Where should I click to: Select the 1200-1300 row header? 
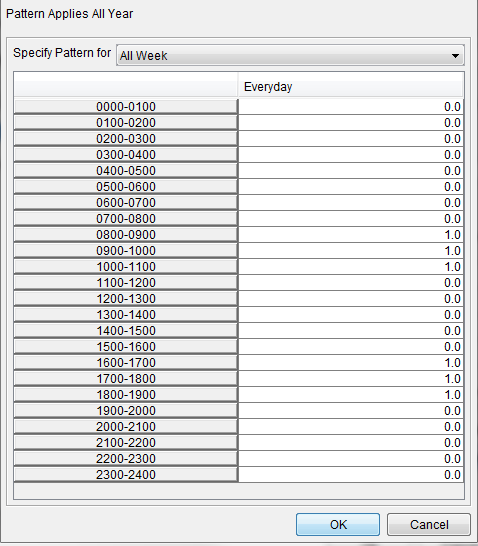point(126,299)
